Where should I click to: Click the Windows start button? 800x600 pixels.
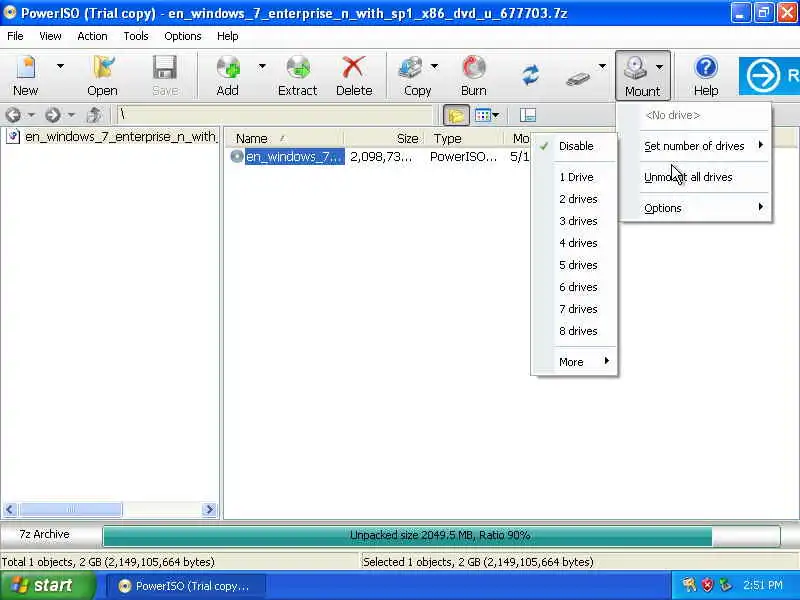(48, 585)
